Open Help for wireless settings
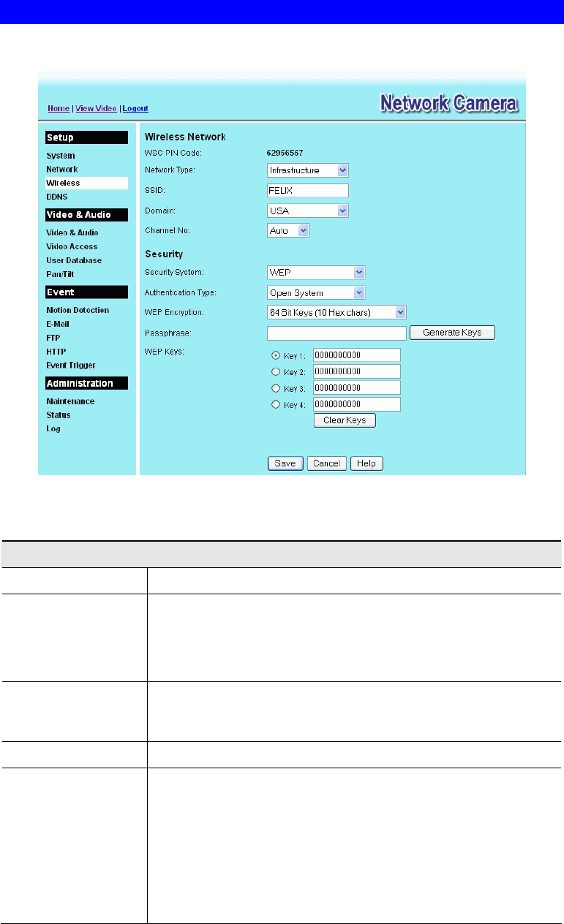The width and height of the screenshot is (564, 924). 366,463
